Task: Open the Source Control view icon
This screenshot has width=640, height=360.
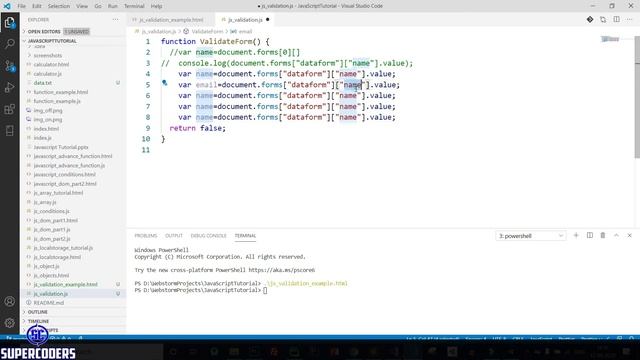Action: click(x=9, y=66)
